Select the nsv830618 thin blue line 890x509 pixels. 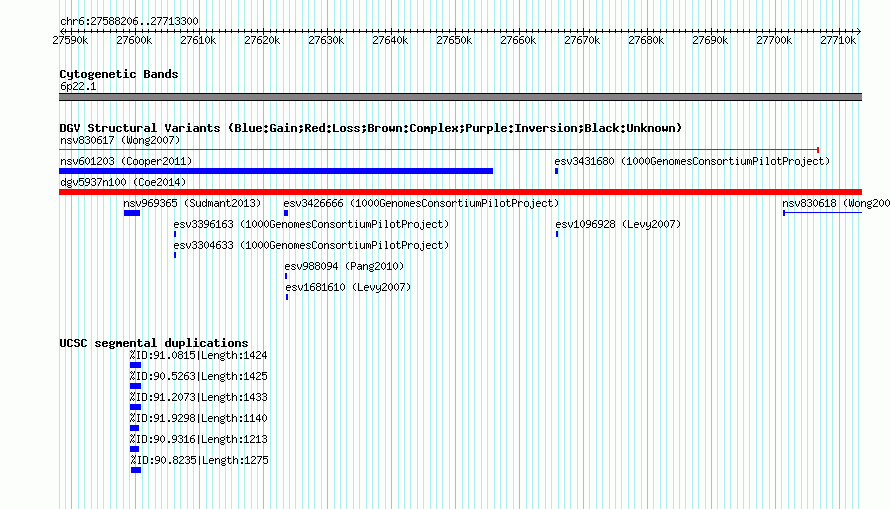point(822,213)
